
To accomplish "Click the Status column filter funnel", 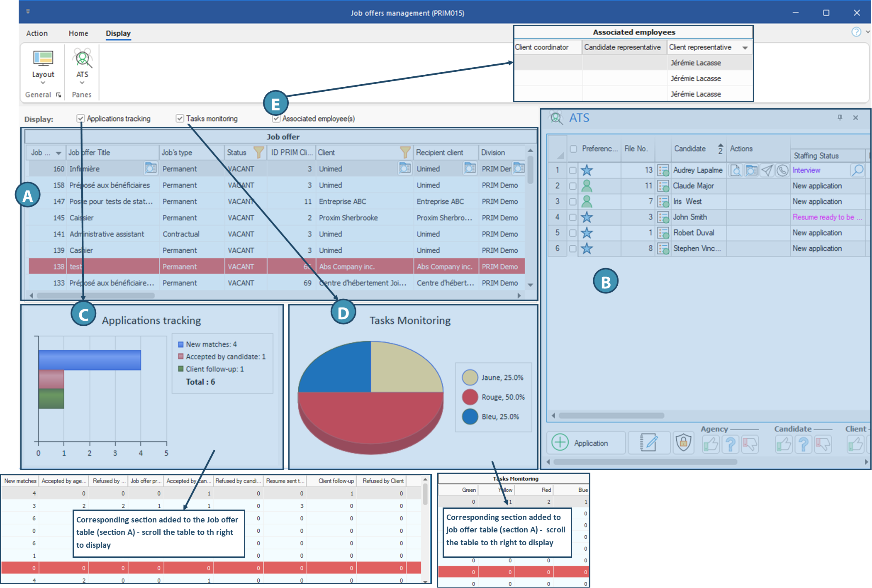I will pos(258,152).
